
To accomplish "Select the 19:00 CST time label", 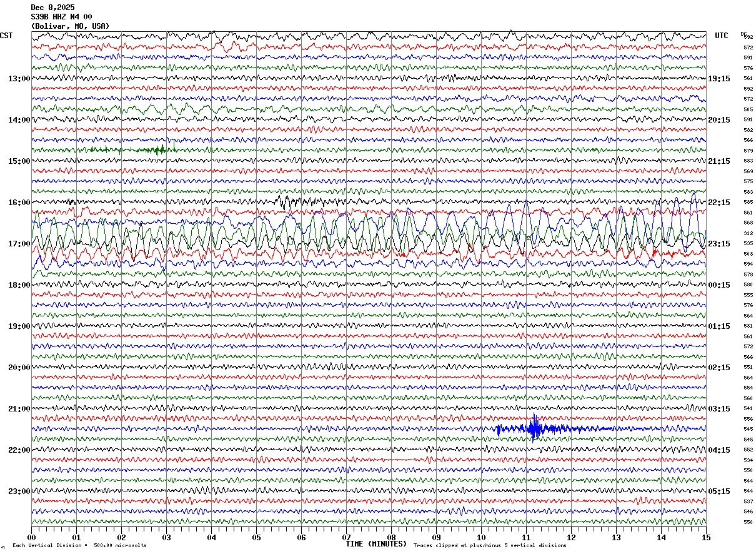I will pos(19,326).
